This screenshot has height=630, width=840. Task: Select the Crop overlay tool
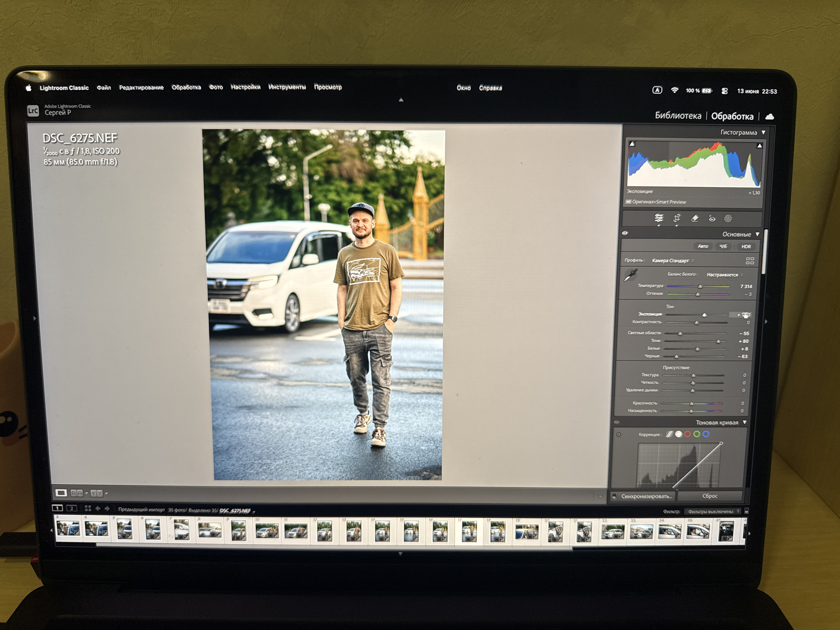pyautogui.click(x=677, y=218)
